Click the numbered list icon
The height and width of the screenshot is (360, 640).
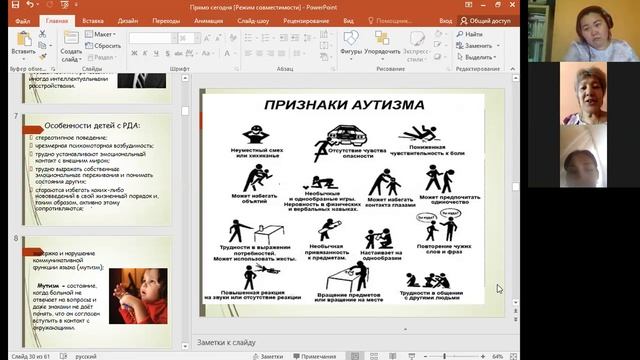click(266, 38)
